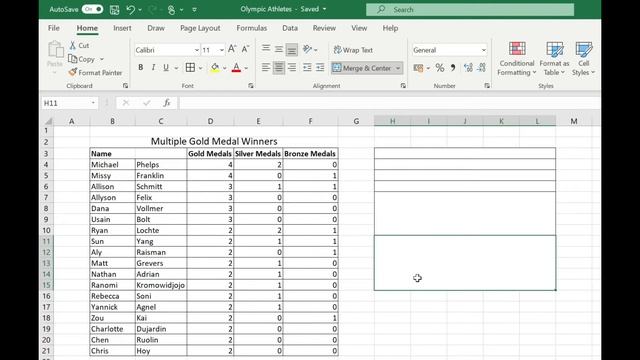Click the Increase Decimal icon
Viewport: 640px width, 360px height.
468,68
